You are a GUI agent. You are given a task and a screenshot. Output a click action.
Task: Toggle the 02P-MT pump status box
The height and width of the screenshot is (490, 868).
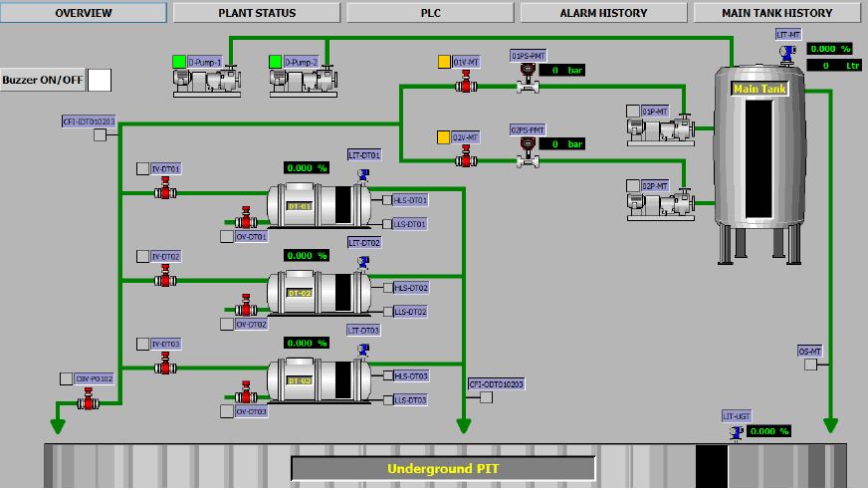pos(633,186)
